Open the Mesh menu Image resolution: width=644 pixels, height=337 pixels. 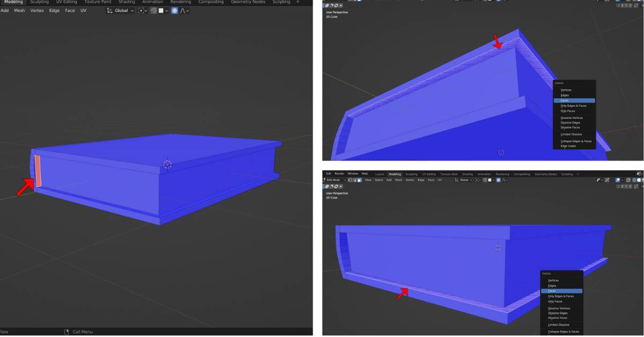(19, 10)
